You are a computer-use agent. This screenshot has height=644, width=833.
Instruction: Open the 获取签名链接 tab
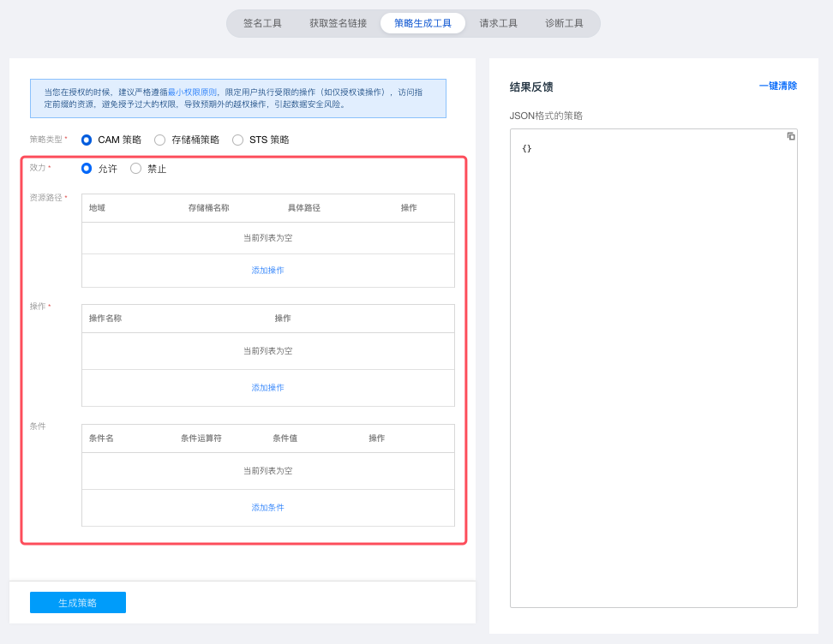coord(338,23)
